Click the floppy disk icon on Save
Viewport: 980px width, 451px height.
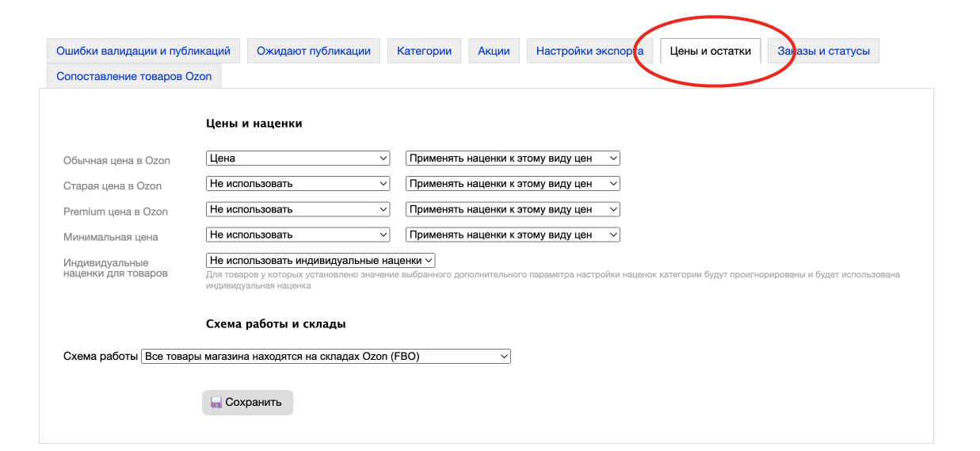(x=215, y=403)
